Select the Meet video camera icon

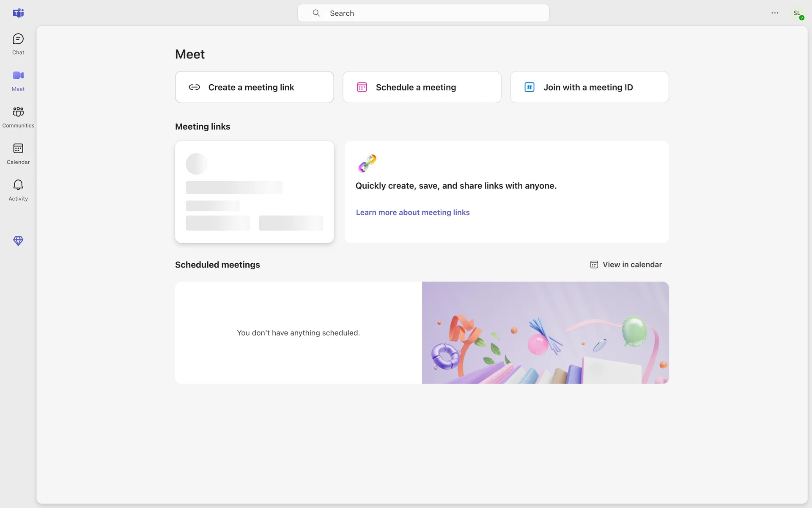pyautogui.click(x=18, y=76)
